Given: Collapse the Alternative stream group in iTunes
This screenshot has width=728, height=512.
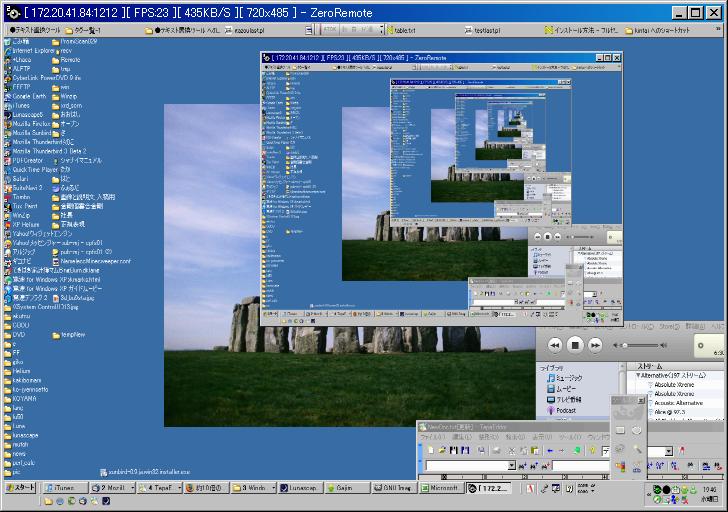Looking at the screenshot, I should click(x=638, y=375).
